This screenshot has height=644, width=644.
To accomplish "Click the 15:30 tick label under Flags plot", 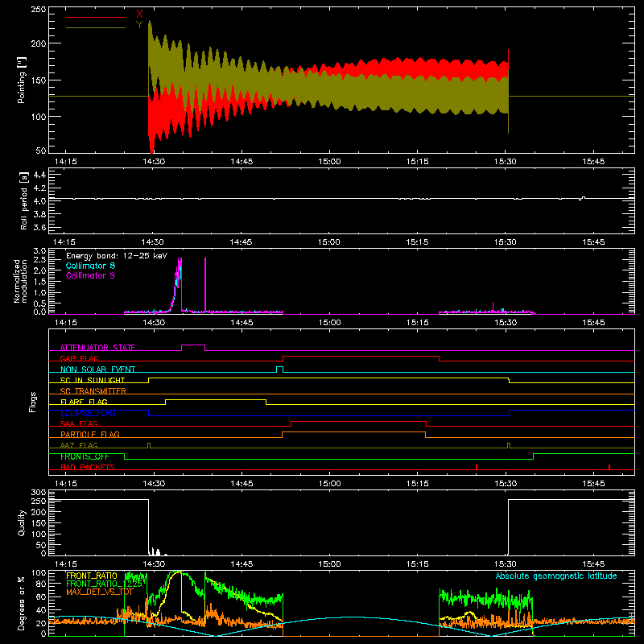I will 506,484.
